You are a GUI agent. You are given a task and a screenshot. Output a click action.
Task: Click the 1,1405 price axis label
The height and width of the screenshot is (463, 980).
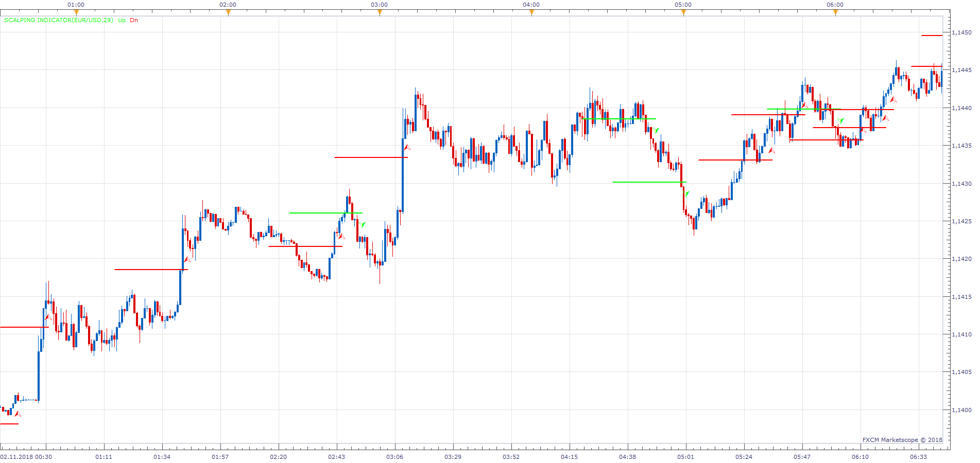coord(961,372)
